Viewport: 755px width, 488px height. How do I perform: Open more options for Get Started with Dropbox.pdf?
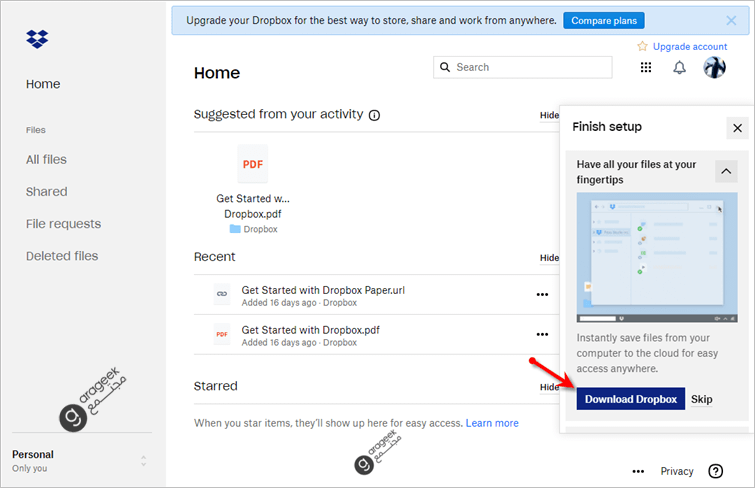coord(542,334)
